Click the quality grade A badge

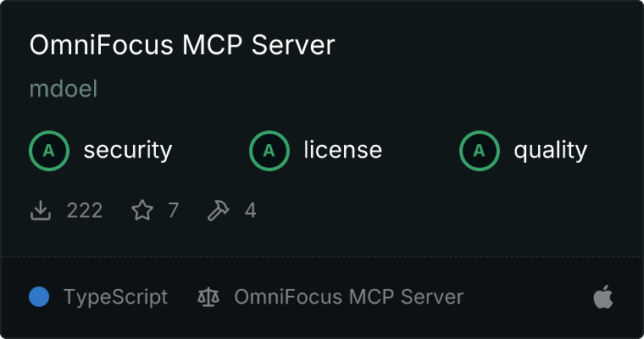(480, 151)
